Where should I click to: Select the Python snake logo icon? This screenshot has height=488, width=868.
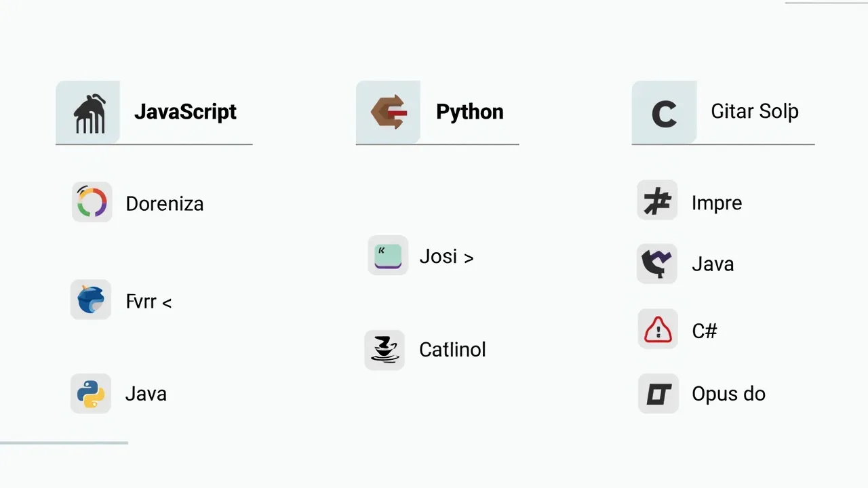pos(91,393)
